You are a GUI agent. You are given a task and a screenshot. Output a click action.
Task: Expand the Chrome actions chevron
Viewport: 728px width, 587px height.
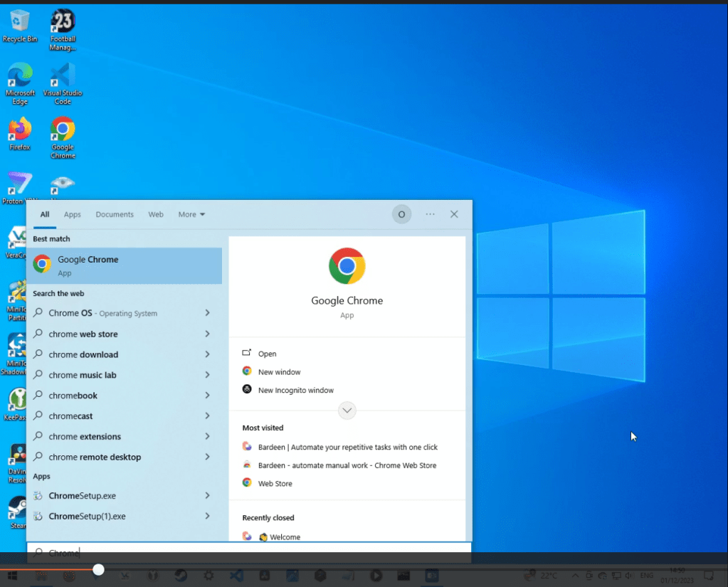347,411
